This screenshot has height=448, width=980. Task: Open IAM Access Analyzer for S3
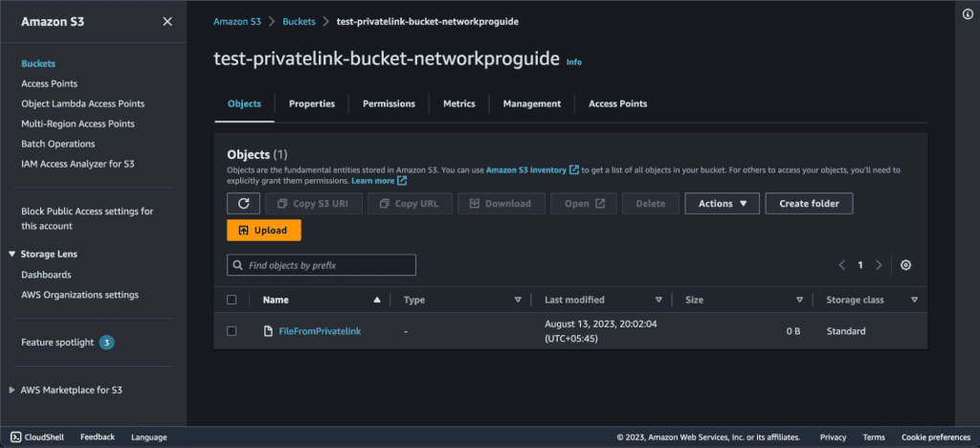coord(78,164)
